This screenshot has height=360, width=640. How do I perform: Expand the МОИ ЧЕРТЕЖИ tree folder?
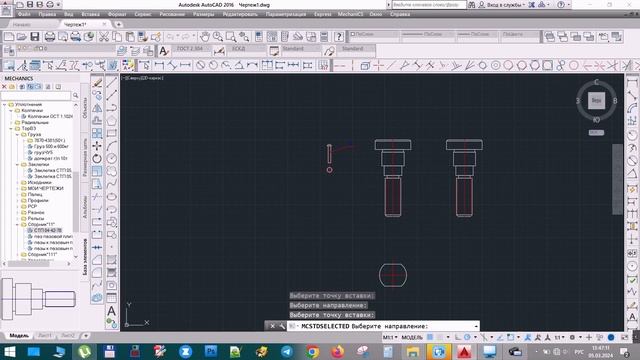tap(18, 188)
